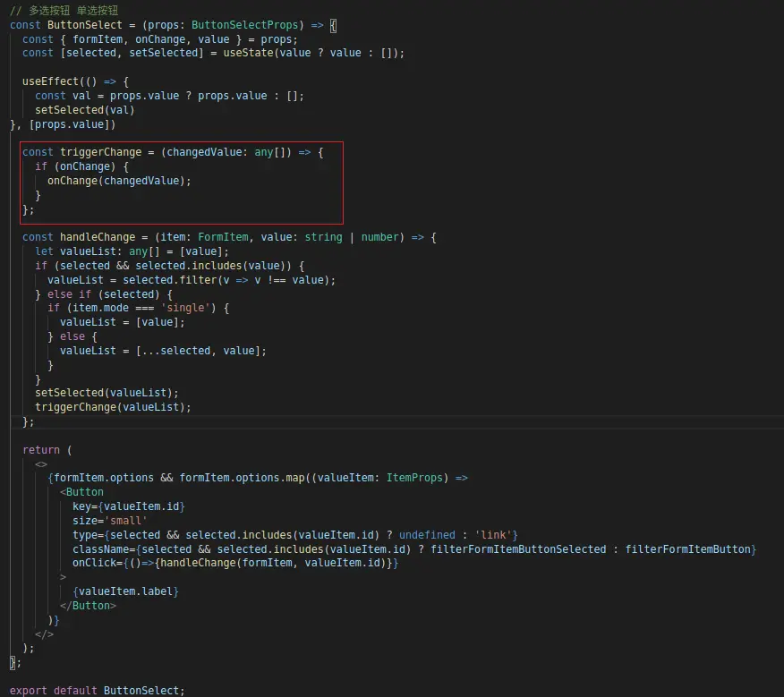Click the 'selected.filter(v => v !== value)' line
Screen dimensions: 784x697
[x=192, y=280]
